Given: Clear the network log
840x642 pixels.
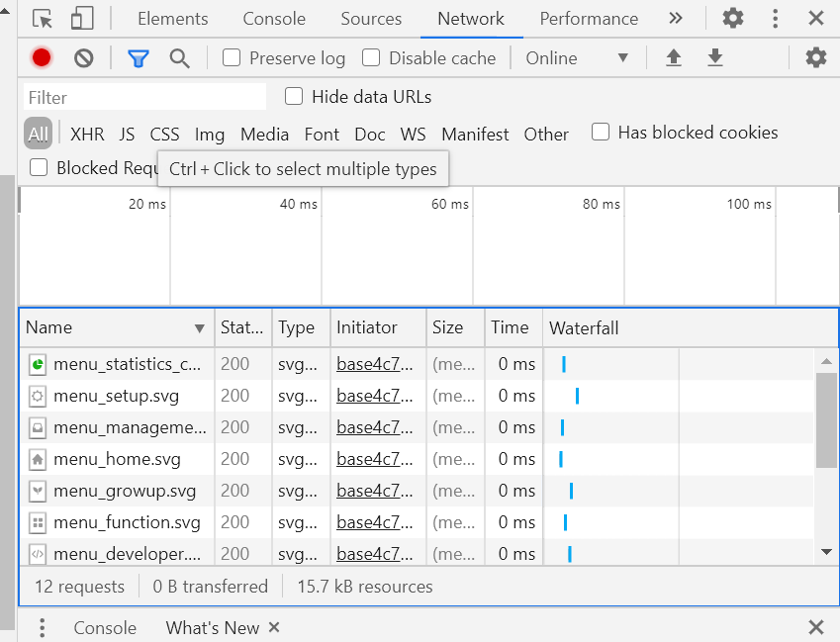Looking at the screenshot, I should [84, 57].
